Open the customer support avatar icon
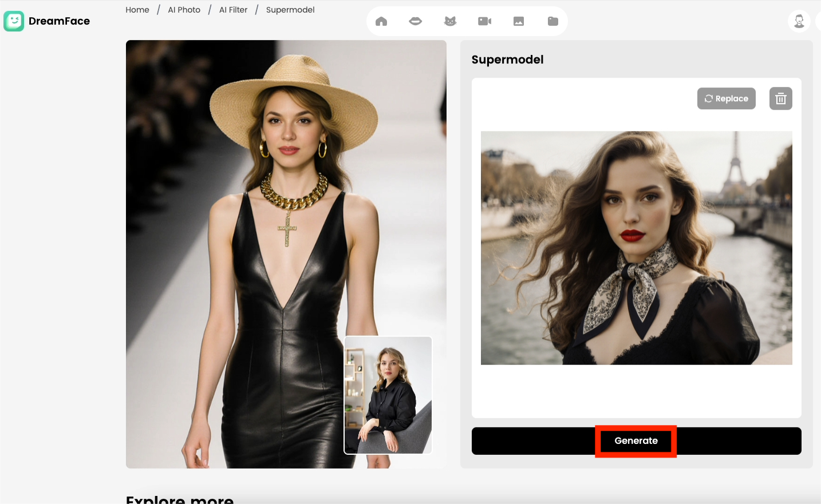821x504 pixels. point(799,21)
